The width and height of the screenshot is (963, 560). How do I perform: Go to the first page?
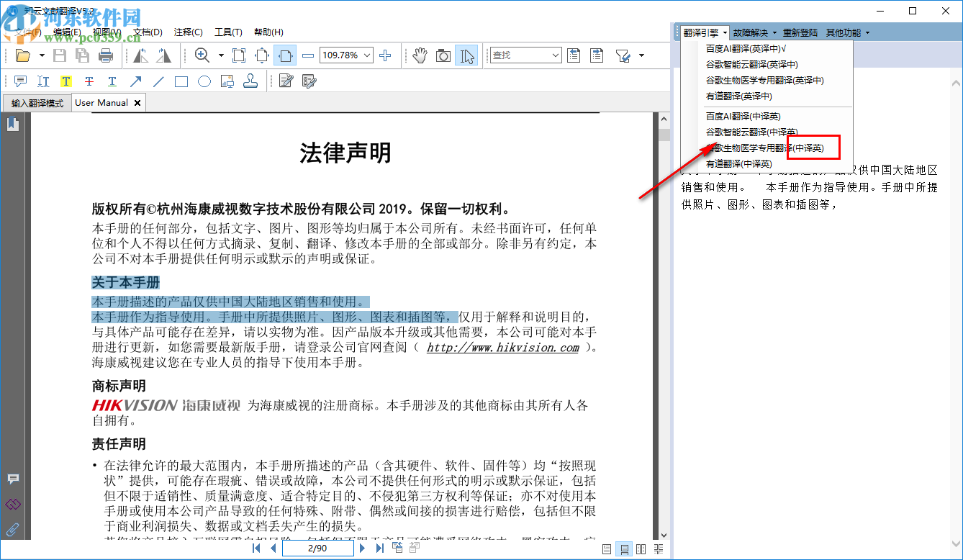[x=256, y=548]
